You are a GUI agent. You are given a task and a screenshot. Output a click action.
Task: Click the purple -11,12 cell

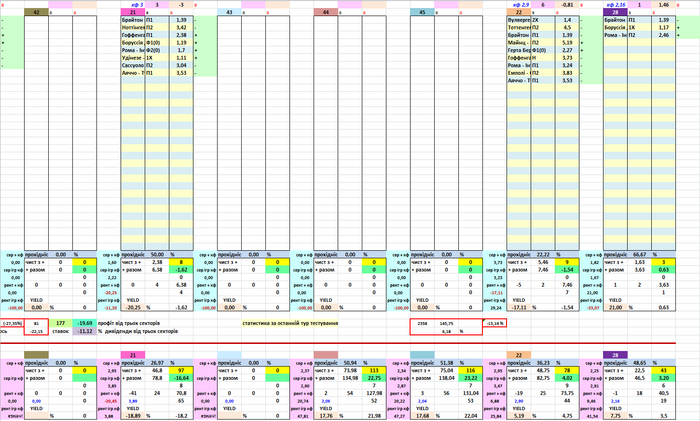[84, 331]
